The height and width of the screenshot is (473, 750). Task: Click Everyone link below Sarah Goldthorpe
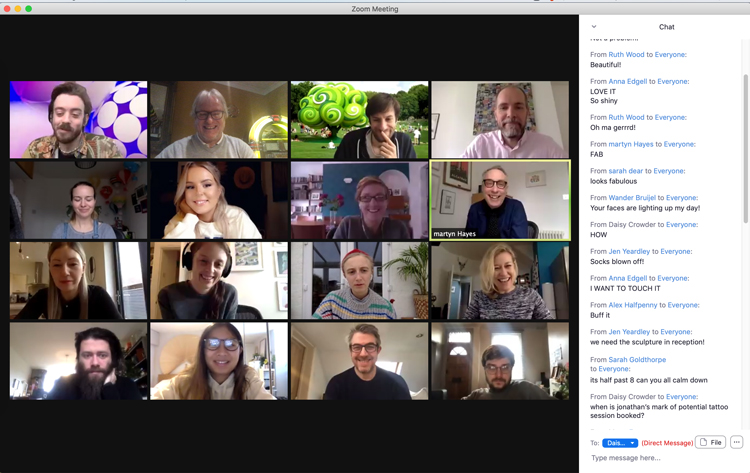[x=614, y=369]
